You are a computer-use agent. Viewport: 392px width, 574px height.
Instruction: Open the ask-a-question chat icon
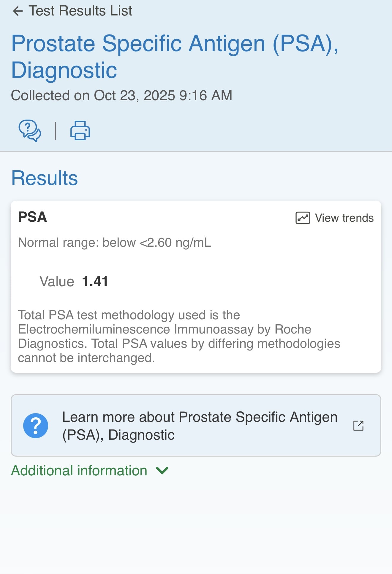(30, 131)
